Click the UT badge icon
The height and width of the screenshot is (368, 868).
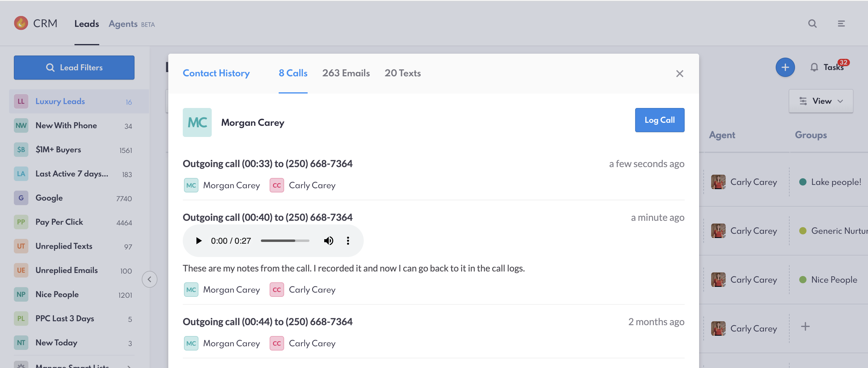(x=21, y=246)
